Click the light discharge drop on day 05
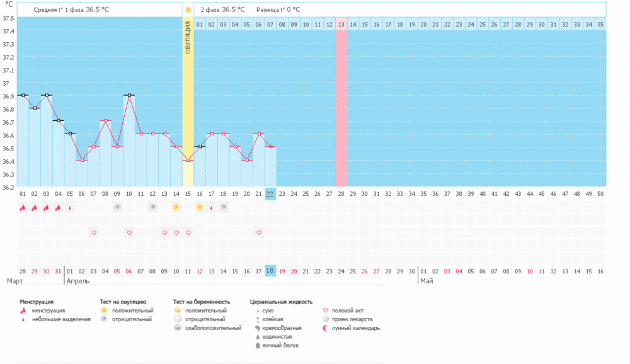 [70, 207]
